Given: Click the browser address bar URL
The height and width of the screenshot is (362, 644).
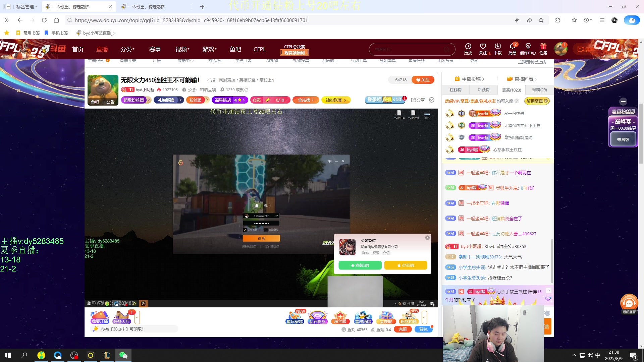Looking at the screenshot, I should [x=191, y=20].
